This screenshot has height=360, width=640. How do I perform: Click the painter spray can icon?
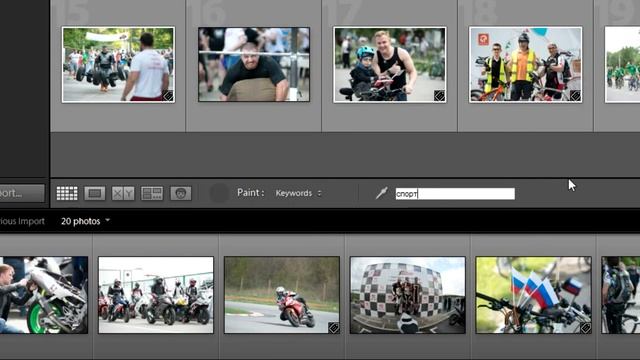381,193
